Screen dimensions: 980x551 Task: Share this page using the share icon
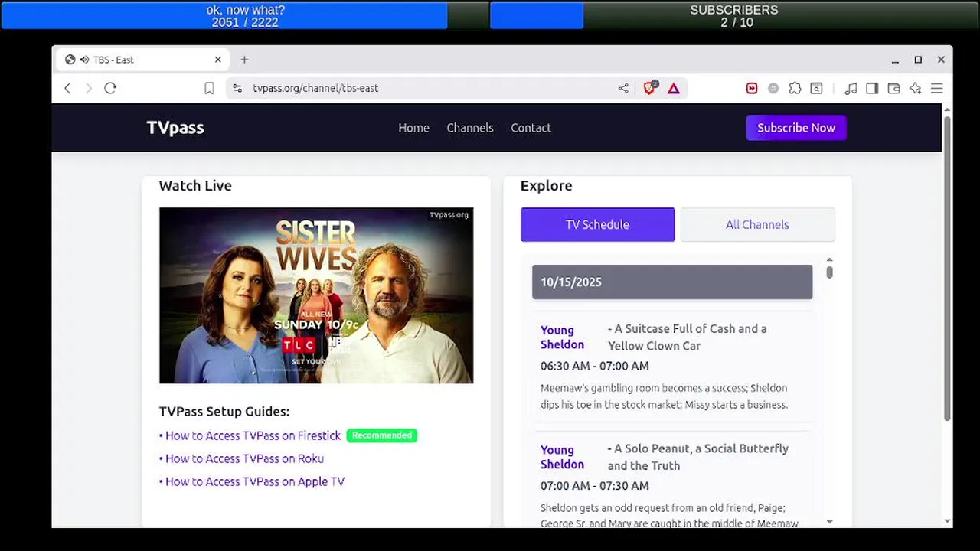coord(623,89)
